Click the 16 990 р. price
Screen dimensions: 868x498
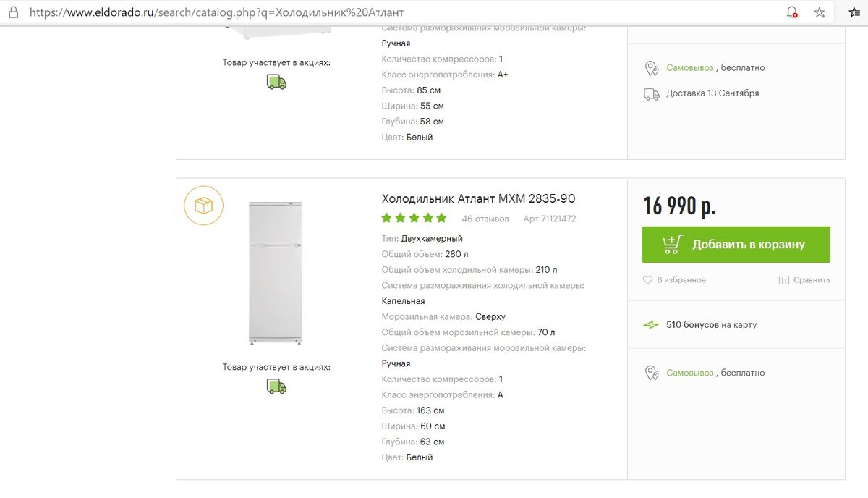tap(679, 206)
